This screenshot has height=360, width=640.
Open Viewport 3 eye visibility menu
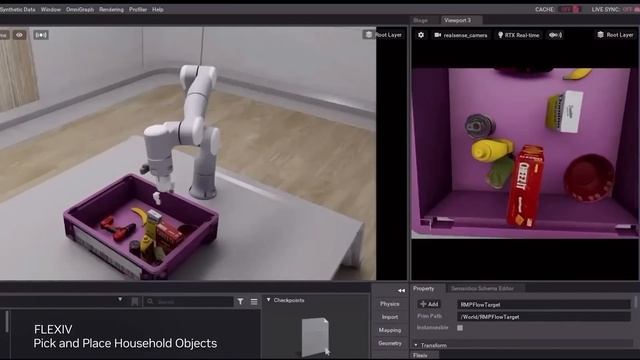[x=555, y=35]
